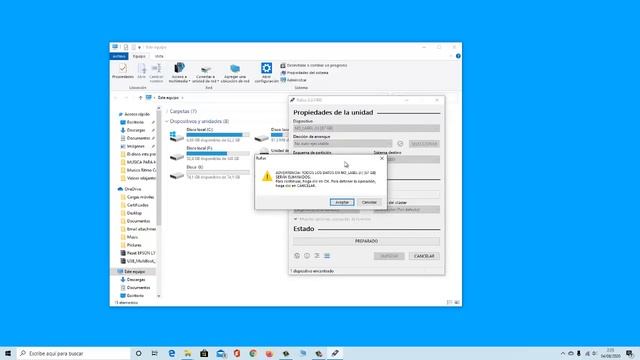Open Propiedades icon in Explorer ribbon
This screenshot has height=360, width=640.
123,71
